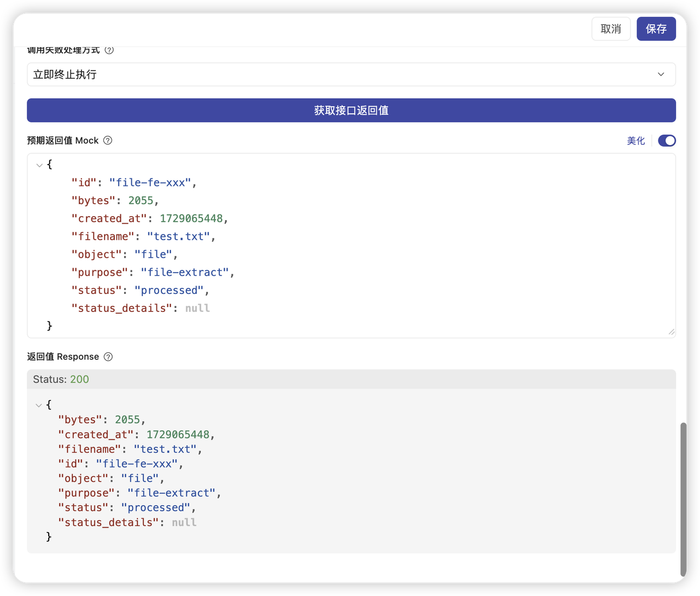Show help tooltip for 返回值 Response
The height and width of the screenshot is (596, 700).
coord(108,357)
